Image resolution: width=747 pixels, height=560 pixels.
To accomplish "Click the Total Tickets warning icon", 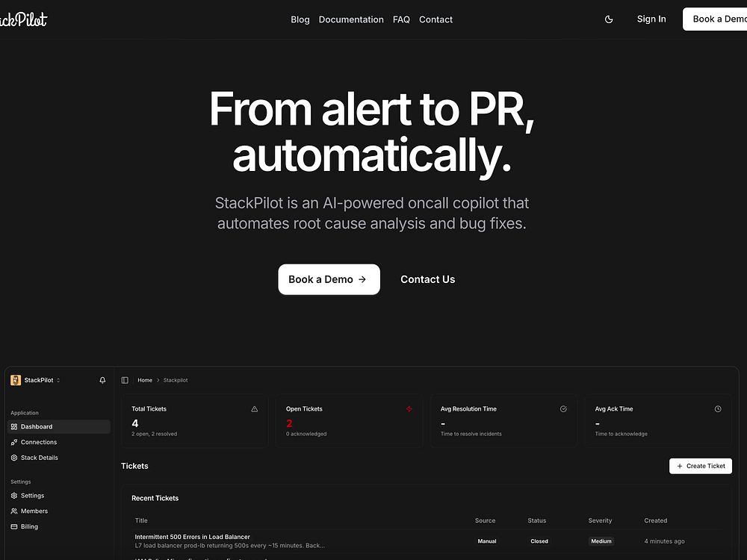I will 255,409.
